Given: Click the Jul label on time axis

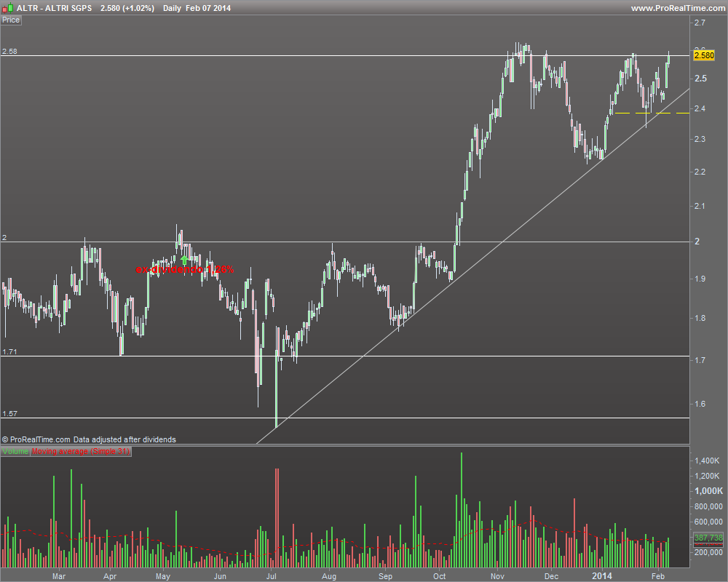Looking at the screenshot, I should point(271,576).
